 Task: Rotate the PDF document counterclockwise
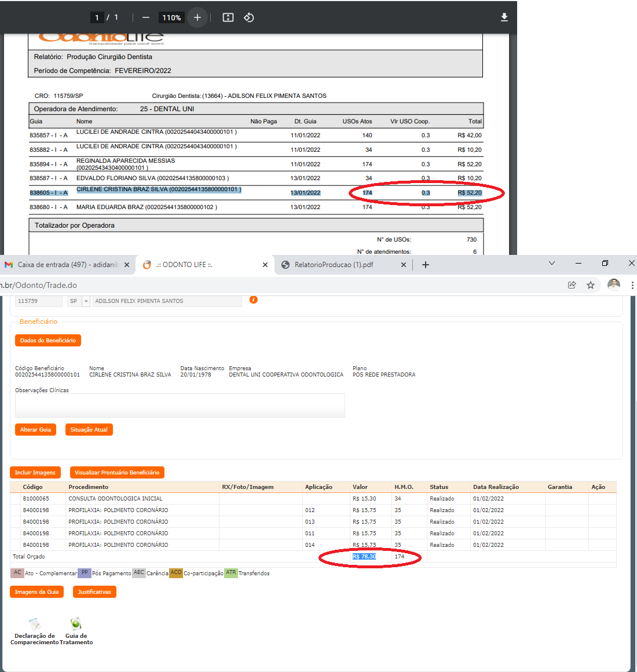click(249, 17)
